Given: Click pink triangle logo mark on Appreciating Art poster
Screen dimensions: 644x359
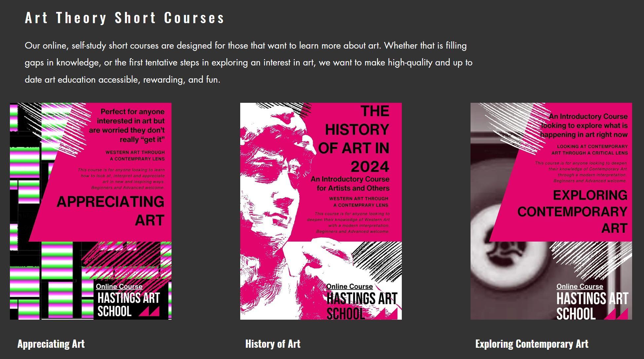Looking at the screenshot, I should pyautogui.click(x=149, y=311).
